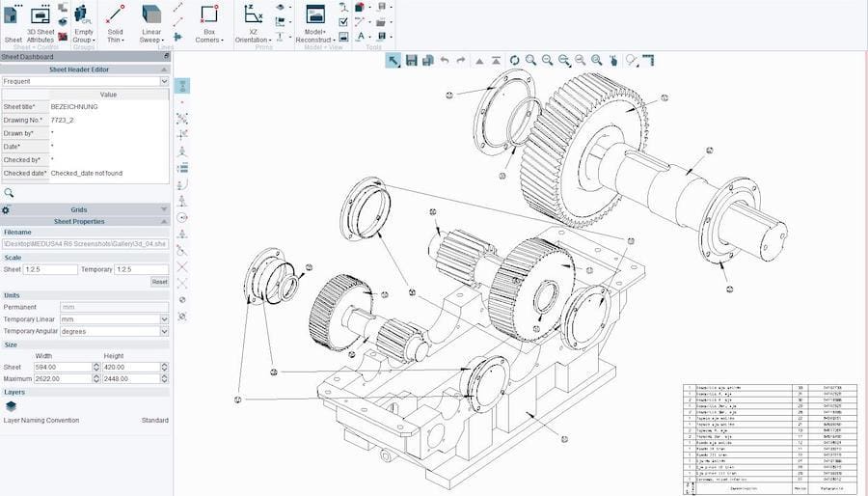The image size is (868, 496).
Task: Select the pointer arrow tool in canvas toolbar
Action: coord(393,61)
